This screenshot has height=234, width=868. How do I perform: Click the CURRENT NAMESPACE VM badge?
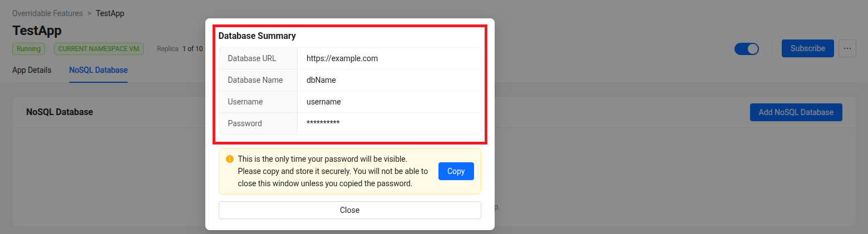click(98, 49)
